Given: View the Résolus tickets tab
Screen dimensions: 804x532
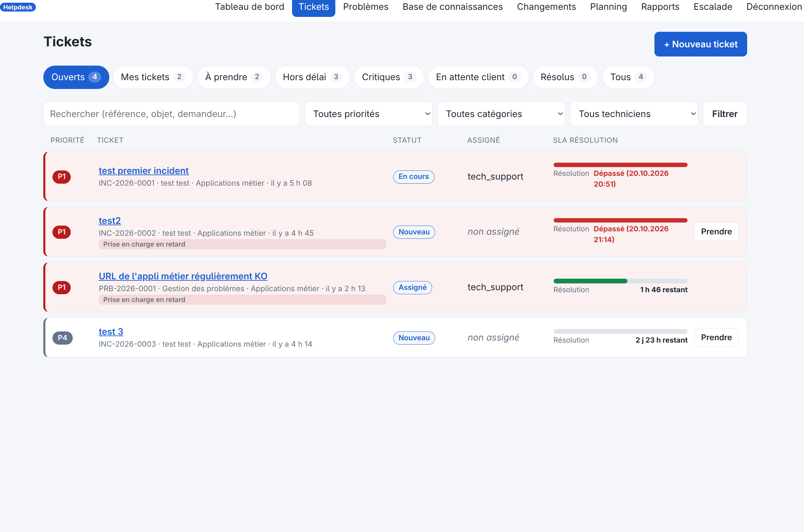Looking at the screenshot, I should point(565,77).
